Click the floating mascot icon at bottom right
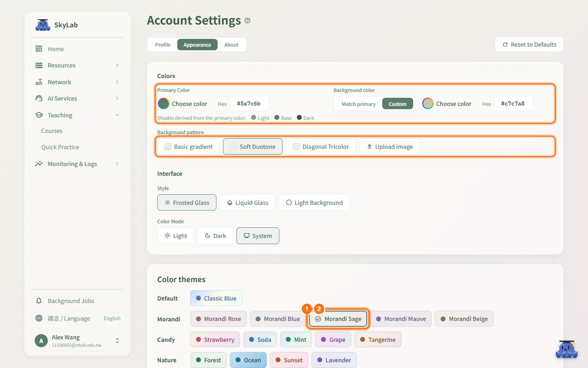 coord(567,349)
